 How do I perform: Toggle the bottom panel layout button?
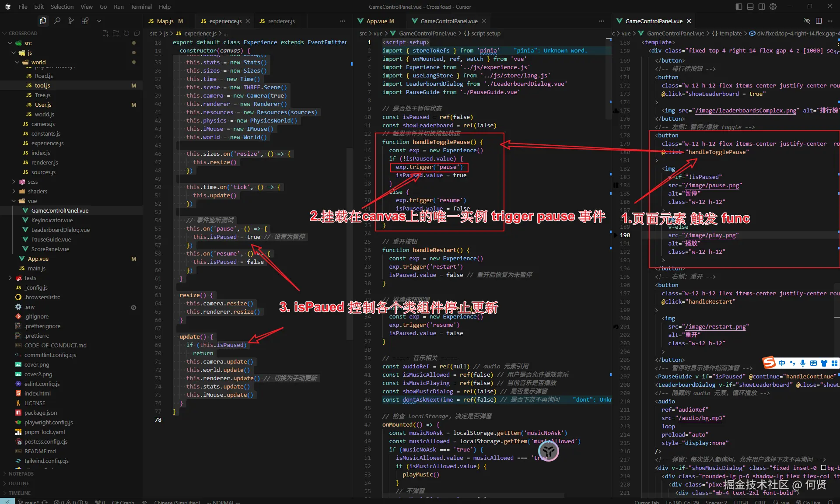(x=750, y=7)
